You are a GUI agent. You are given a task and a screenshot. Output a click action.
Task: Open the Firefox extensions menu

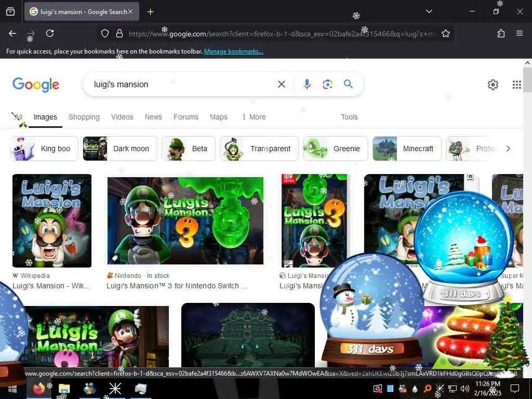(x=501, y=33)
